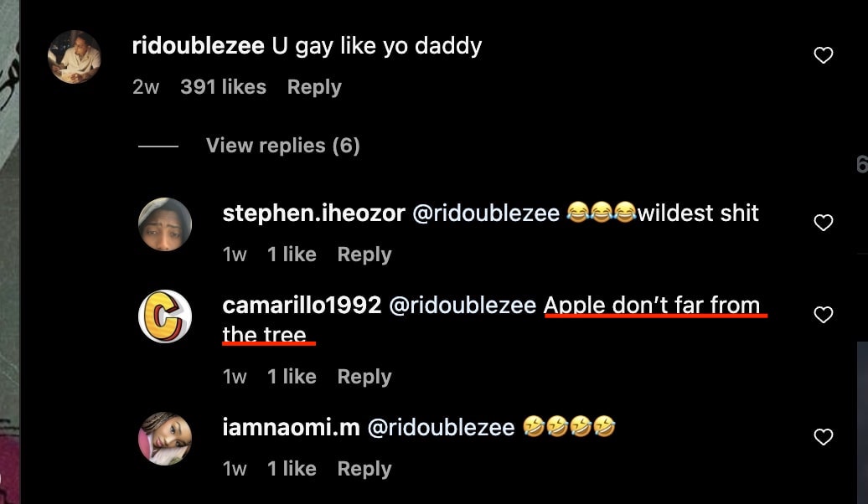This screenshot has width=868, height=504.
Task: Like ridoublezee's comment with heart icon
Action: 823,55
